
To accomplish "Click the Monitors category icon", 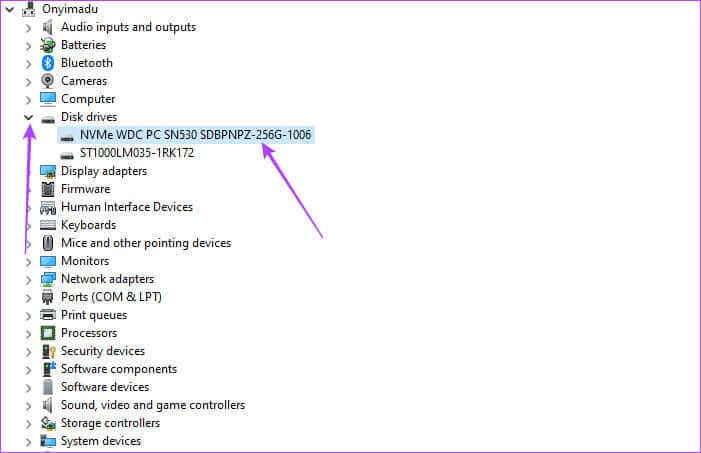I will (48, 261).
